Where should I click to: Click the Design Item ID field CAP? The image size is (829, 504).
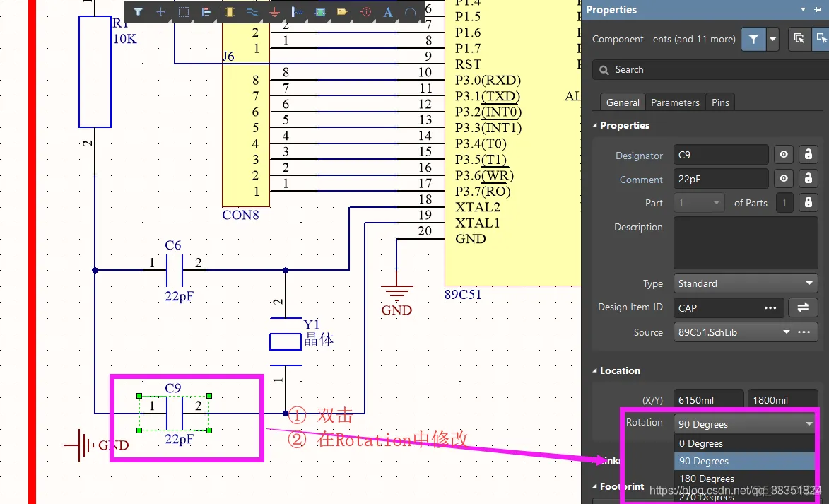pos(729,307)
